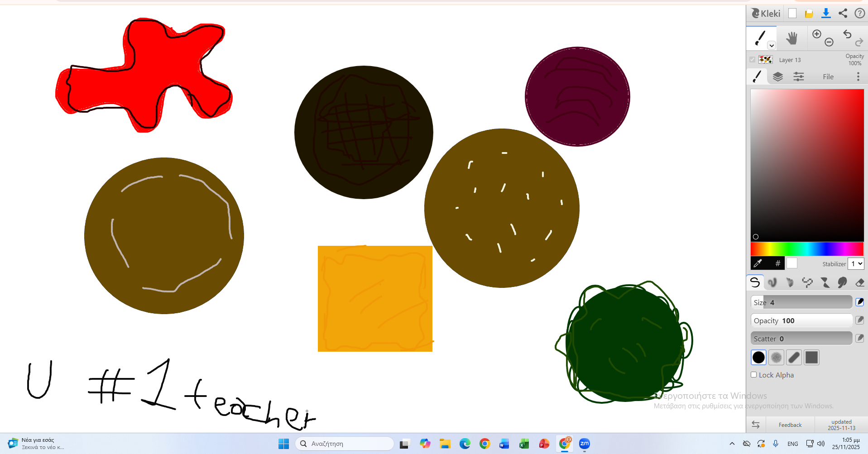Open the Share icon

pos(843,13)
